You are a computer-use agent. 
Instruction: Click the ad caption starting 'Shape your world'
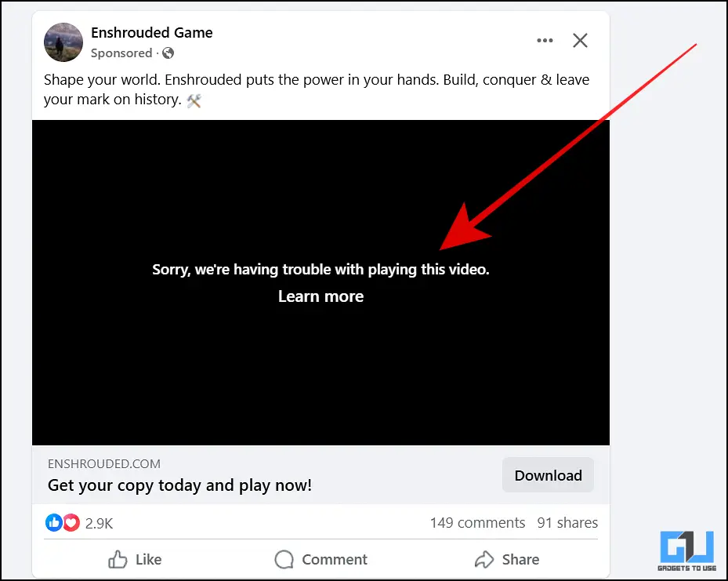tap(317, 89)
